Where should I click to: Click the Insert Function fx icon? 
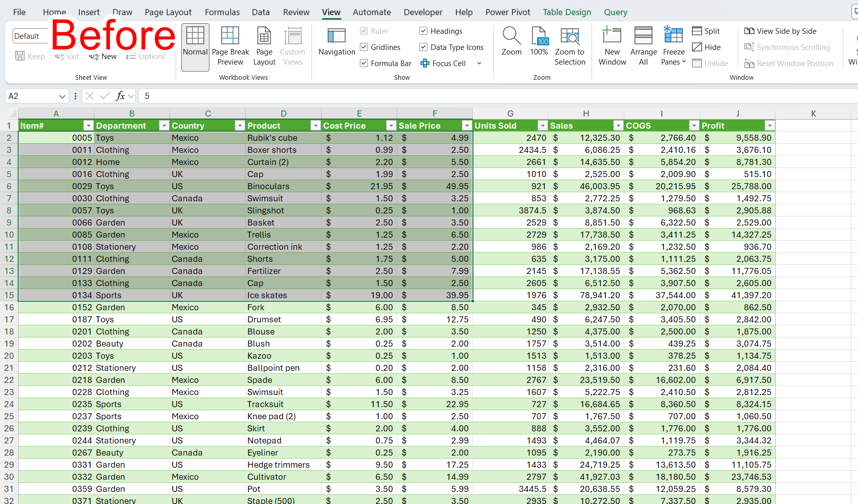[120, 96]
